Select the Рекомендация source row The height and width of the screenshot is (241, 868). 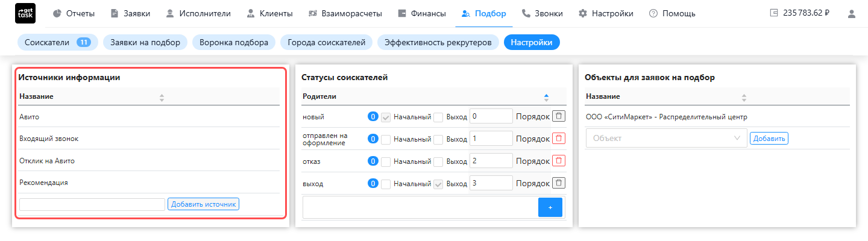149,183
